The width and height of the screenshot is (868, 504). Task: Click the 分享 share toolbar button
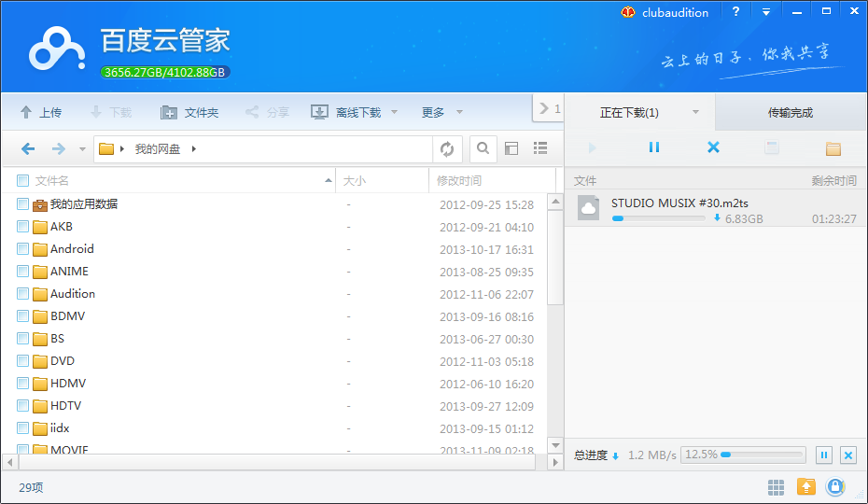[x=267, y=112]
